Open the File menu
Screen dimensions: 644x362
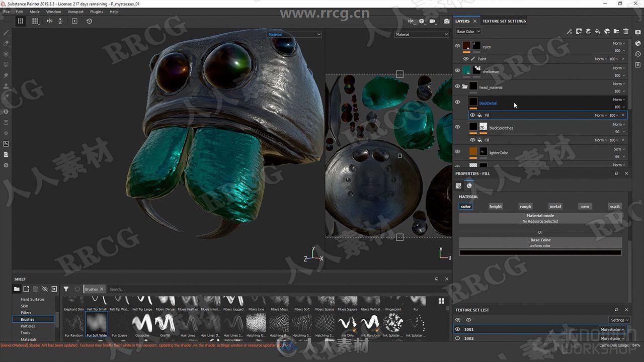7,12
